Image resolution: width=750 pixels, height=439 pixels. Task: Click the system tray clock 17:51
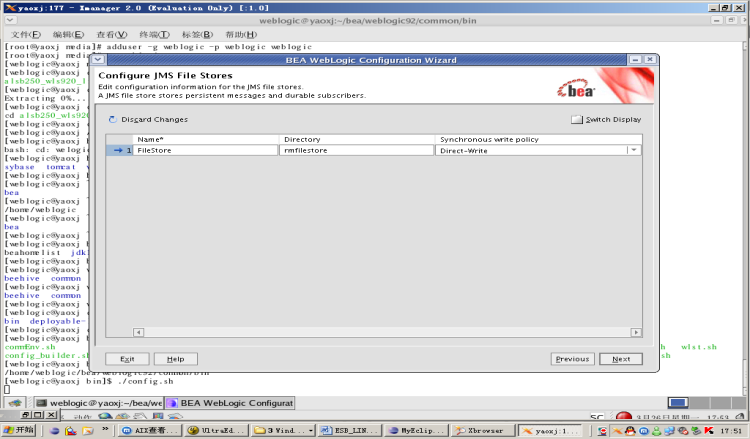point(731,430)
